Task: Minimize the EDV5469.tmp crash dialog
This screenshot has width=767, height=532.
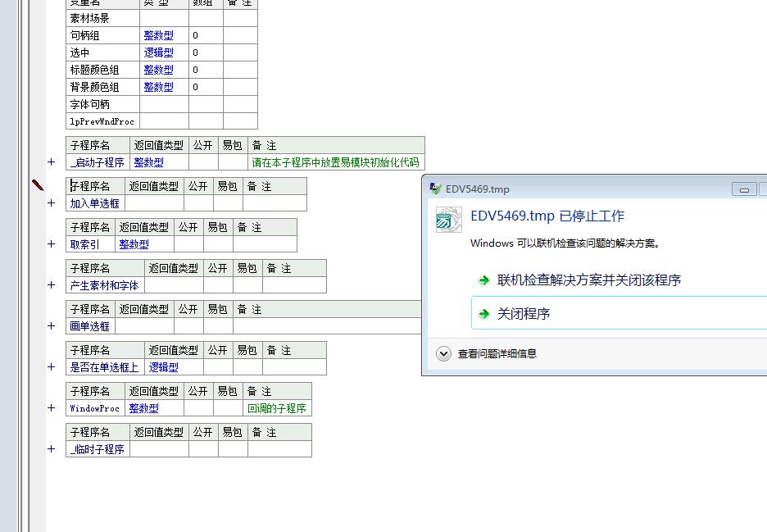Action: (743, 189)
